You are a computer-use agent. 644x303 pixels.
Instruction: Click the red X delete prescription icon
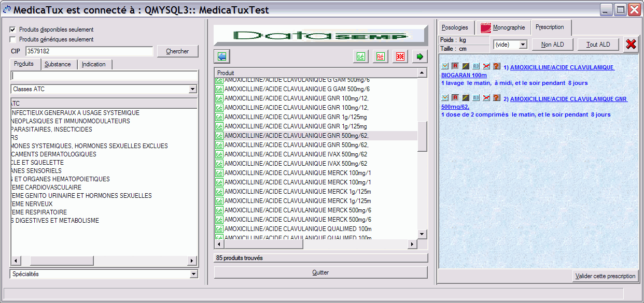[631, 45]
